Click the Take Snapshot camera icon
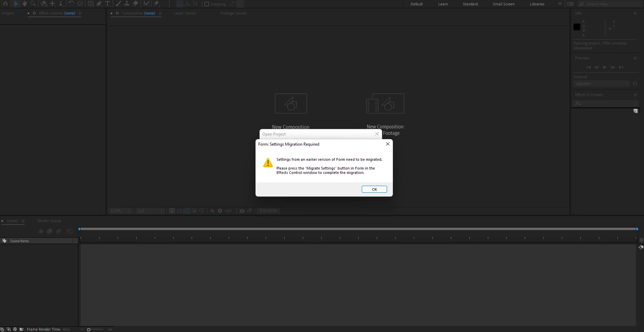 pyautogui.click(x=242, y=211)
